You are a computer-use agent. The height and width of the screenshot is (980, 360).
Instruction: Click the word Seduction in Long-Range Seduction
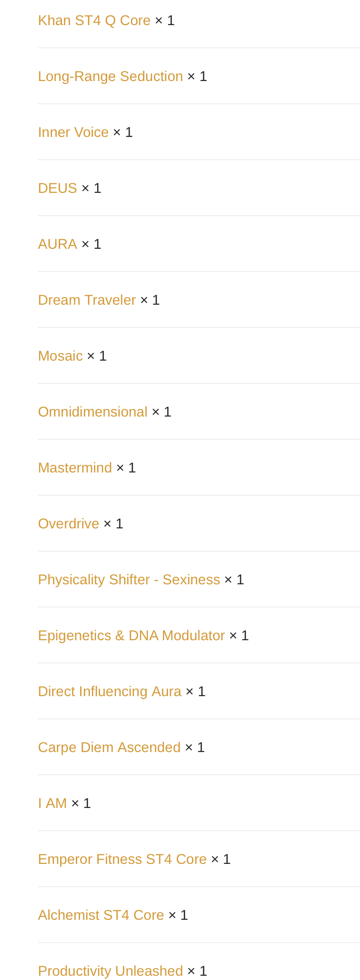(x=152, y=76)
